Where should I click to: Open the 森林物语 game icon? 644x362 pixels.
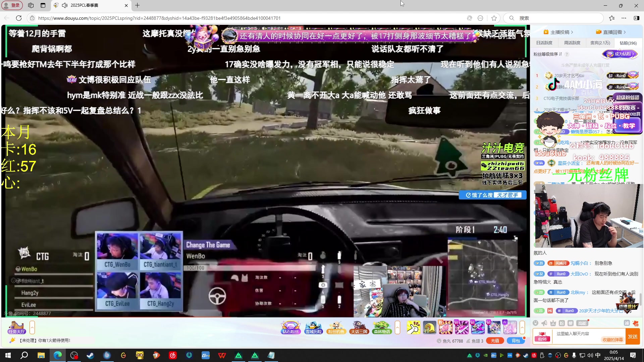click(x=382, y=327)
